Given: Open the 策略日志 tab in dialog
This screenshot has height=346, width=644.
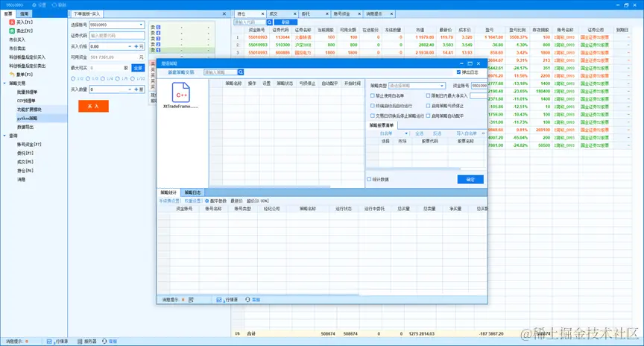Looking at the screenshot, I should pos(192,192).
